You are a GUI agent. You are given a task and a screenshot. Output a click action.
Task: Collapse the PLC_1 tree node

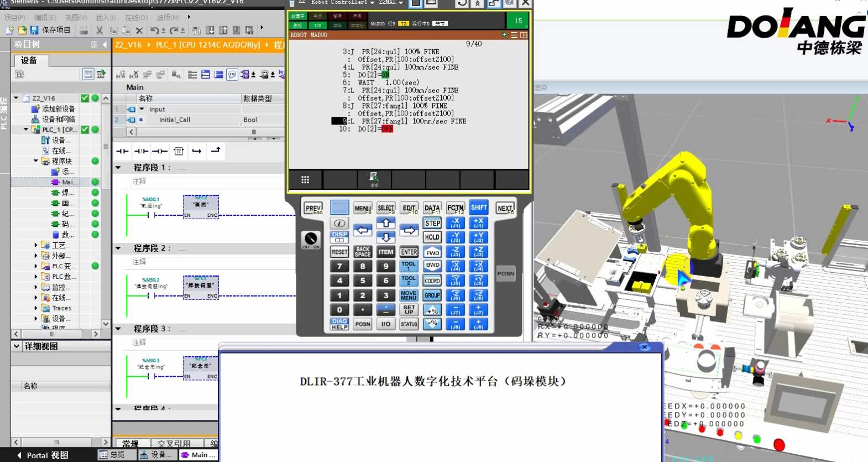point(26,129)
